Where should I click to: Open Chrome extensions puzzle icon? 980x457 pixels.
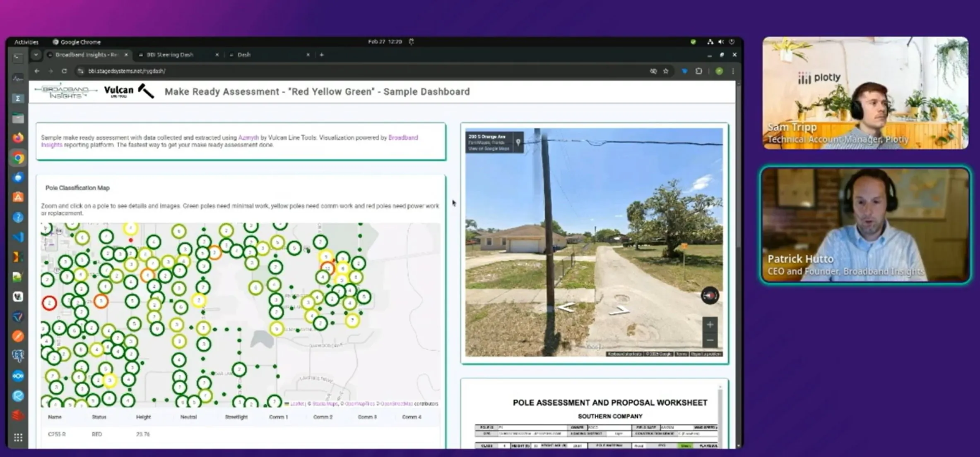pyautogui.click(x=699, y=71)
